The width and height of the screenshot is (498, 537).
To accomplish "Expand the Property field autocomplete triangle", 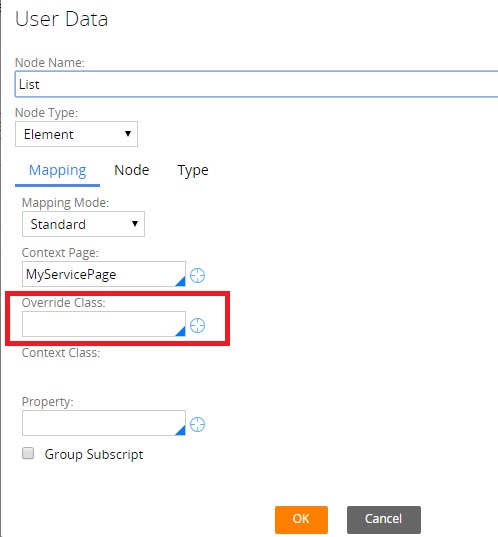I will click(x=180, y=430).
